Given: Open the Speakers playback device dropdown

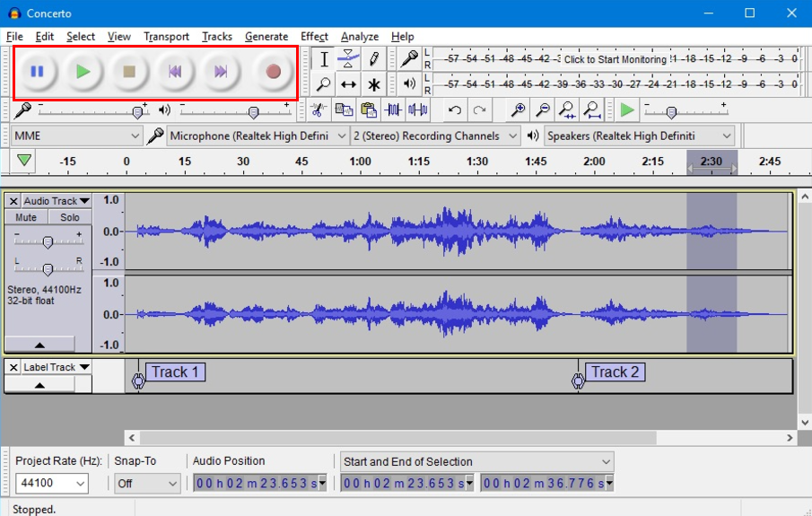Looking at the screenshot, I should coord(639,136).
